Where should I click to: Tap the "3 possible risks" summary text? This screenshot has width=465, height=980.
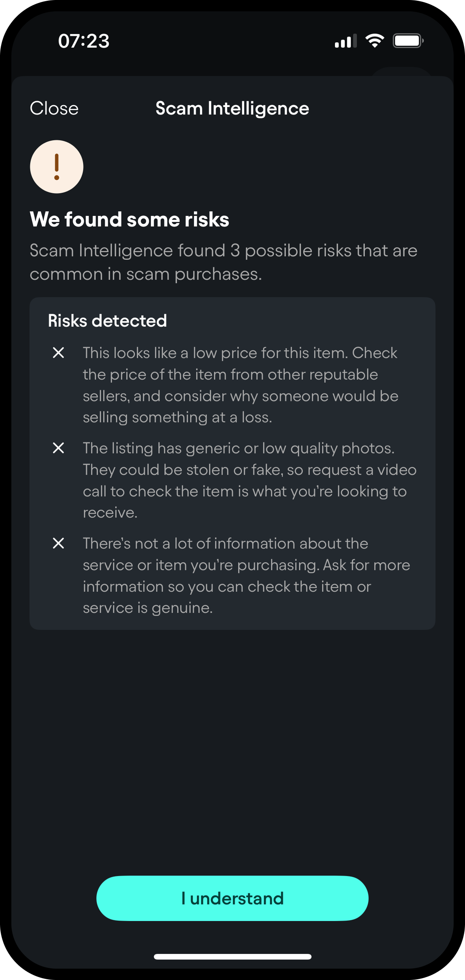[223, 262]
